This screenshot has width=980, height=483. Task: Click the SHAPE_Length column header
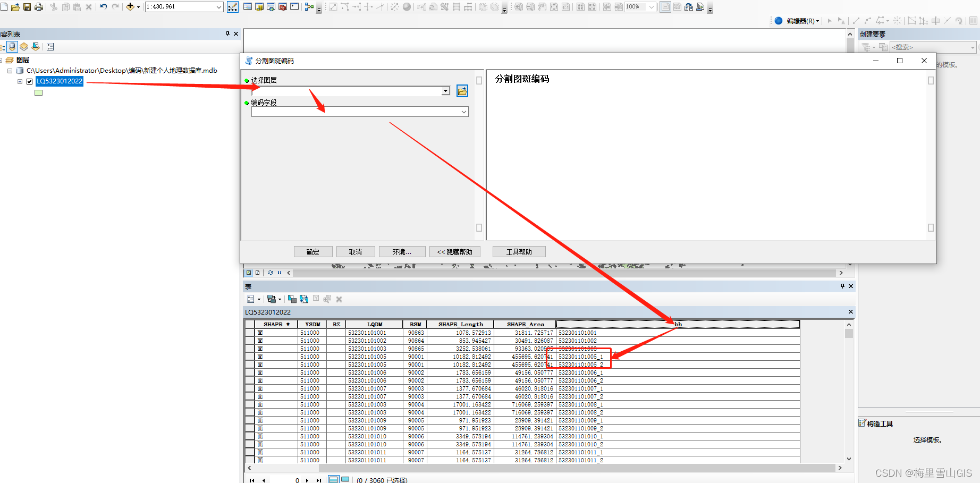coord(461,324)
